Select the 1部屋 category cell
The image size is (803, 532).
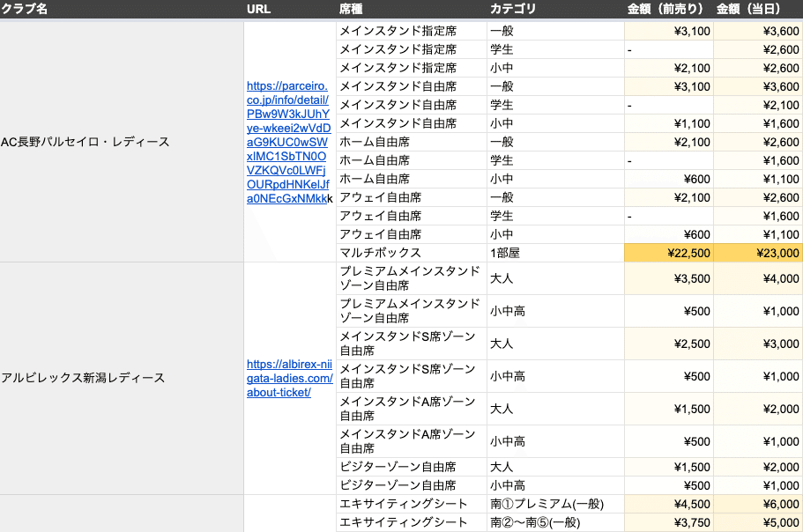pyautogui.click(x=555, y=253)
